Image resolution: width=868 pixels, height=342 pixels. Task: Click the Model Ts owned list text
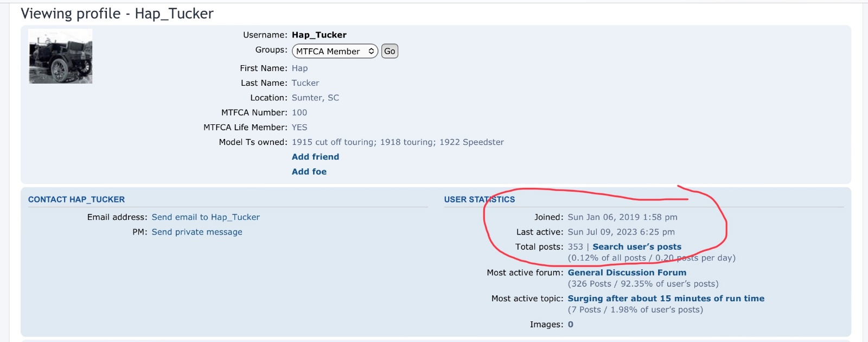pyautogui.click(x=398, y=142)
